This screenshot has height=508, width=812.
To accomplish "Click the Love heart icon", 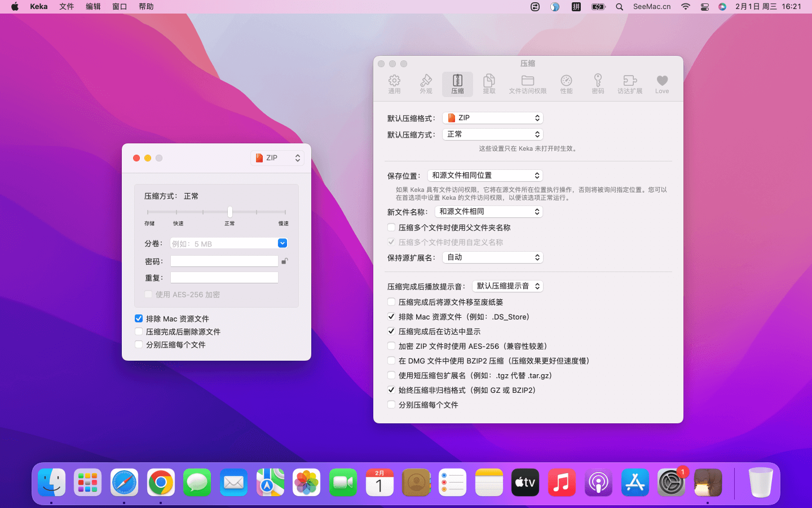I will (662, 84).
